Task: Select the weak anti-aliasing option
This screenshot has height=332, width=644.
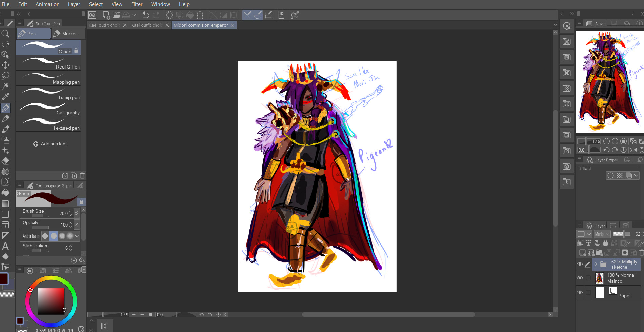Action: (54, 236)
